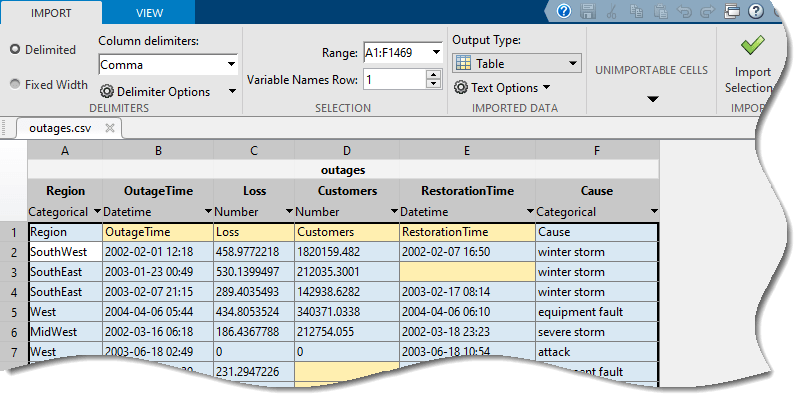
Task: Change the Region column Categorical type dropdown
Action: pyautogui.click(x=97, y=212)
